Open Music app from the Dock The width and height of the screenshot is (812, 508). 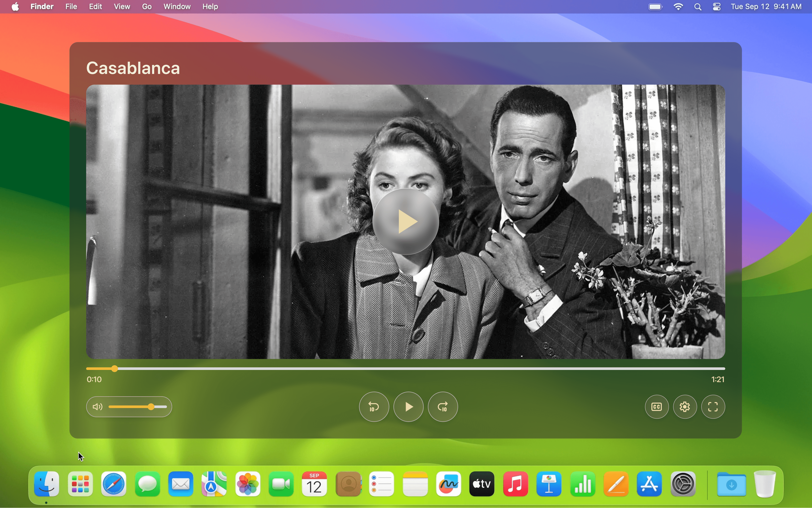coord(515,484)
